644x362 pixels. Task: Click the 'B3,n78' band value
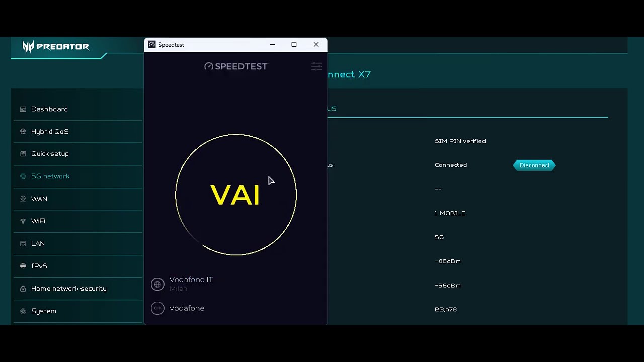point(446,310)
